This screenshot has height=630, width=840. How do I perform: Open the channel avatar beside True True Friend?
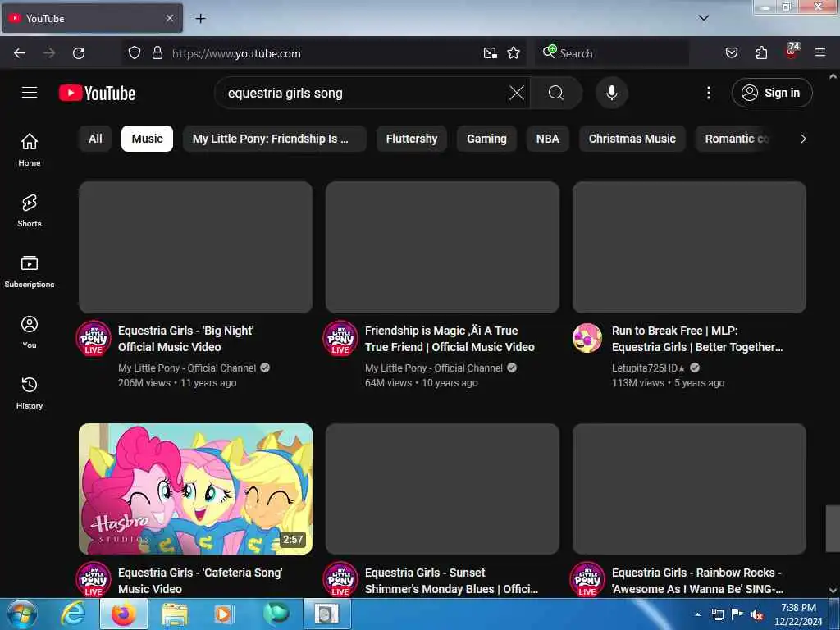coord(340,338)
